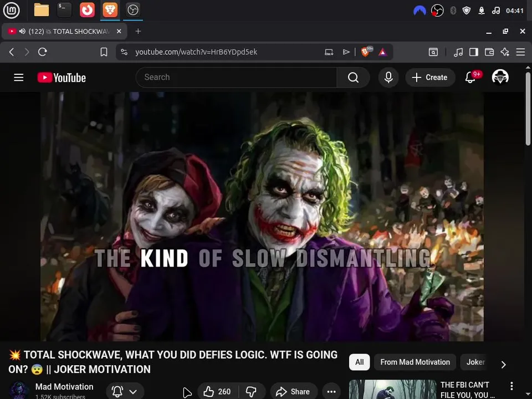The width and height of the screenshot is (532, 399).
Task: Go to YouTube home via logo
Action: (62, 78)
